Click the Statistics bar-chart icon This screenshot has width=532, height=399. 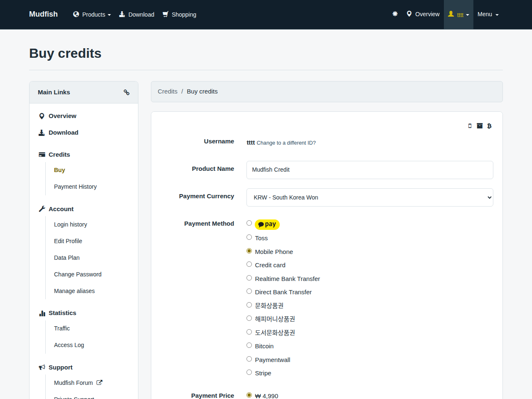(42, 313)
